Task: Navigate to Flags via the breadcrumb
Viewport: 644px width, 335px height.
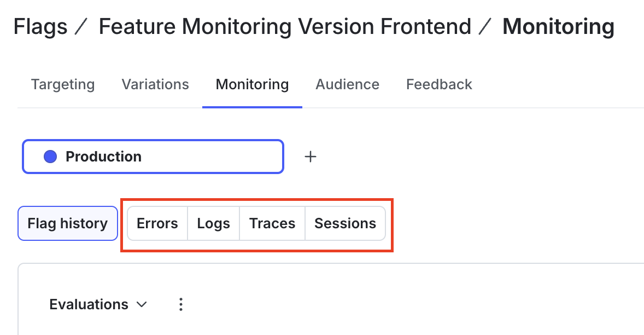Action: (40, 26)
